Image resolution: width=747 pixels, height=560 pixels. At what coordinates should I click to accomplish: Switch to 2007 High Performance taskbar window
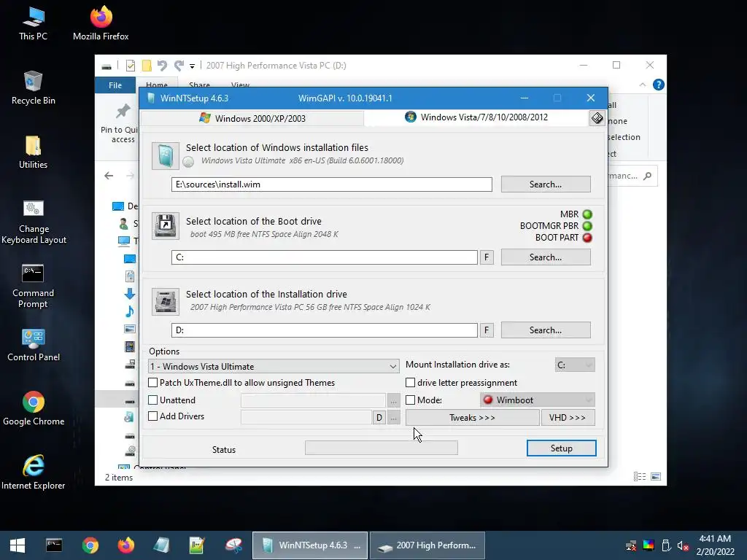(427, 545)
